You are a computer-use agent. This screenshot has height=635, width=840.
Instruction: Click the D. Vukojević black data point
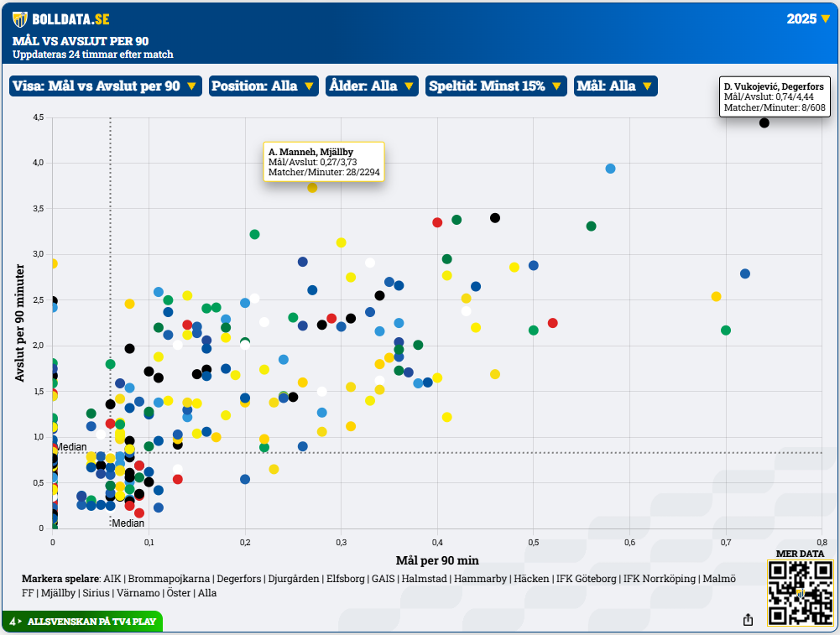coord(764,122)
